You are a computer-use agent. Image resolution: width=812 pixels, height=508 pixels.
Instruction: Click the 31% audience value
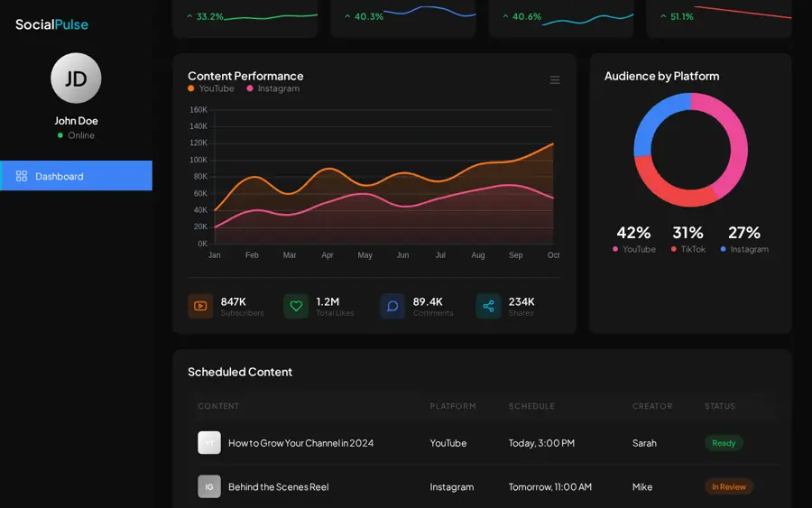pos(687,233)
